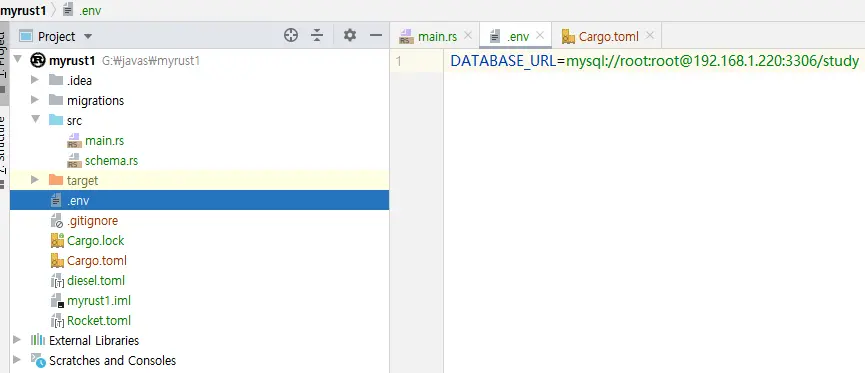The width and height of the screenshot is (865, 373).
Task: Click the Cargo.lock file icon
Action: (57, 241)
